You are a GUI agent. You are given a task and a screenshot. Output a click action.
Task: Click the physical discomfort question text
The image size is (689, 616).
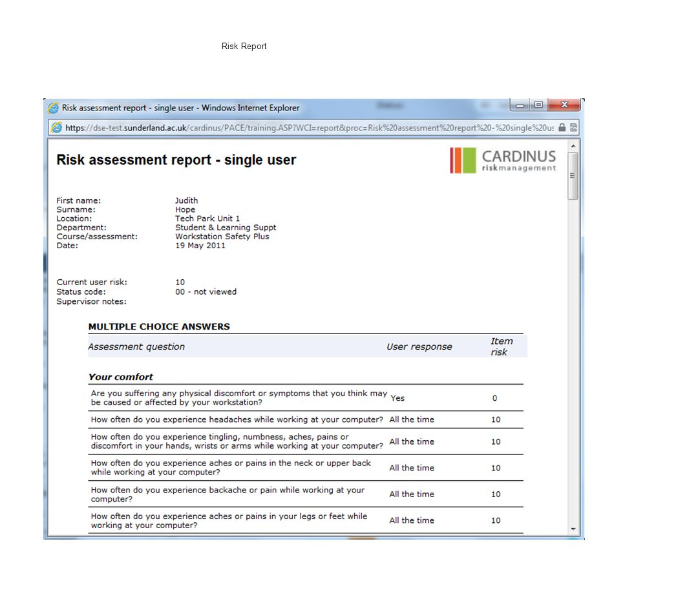tap(239, 398)
